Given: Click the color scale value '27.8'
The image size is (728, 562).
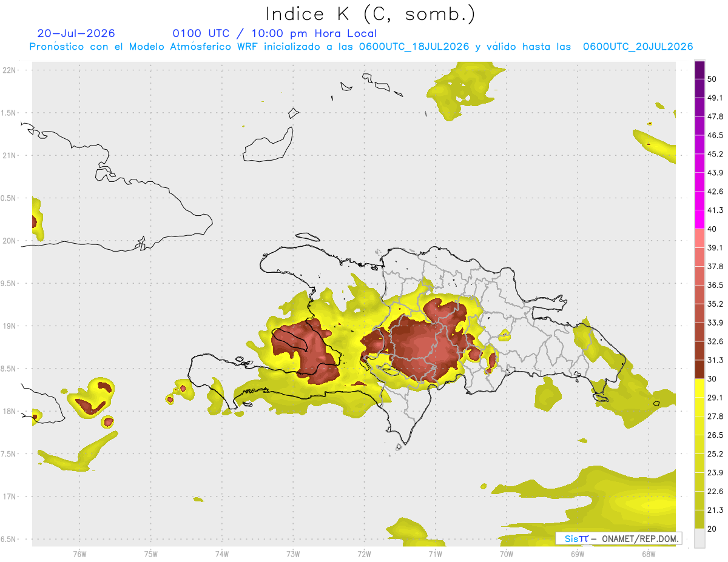Looking at the screenshot, I should coord(715,416).
